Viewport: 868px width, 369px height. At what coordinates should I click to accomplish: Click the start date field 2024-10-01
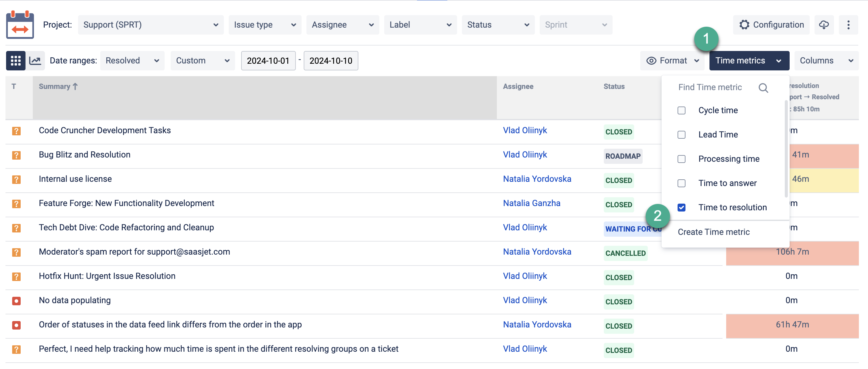coord(268,61)
